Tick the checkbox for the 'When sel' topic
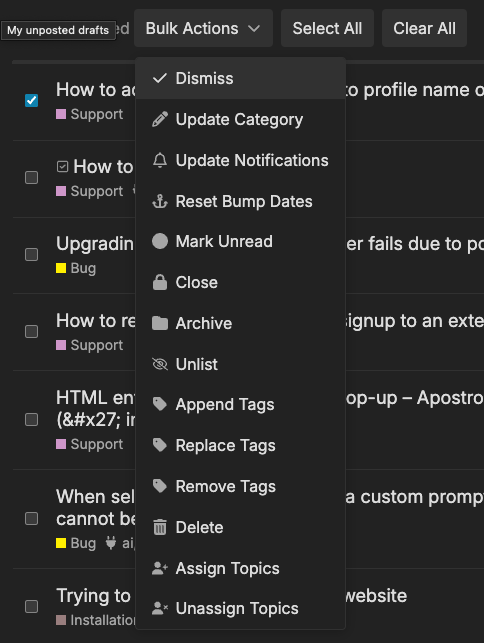The image size is (484, 643). point(32,518)
